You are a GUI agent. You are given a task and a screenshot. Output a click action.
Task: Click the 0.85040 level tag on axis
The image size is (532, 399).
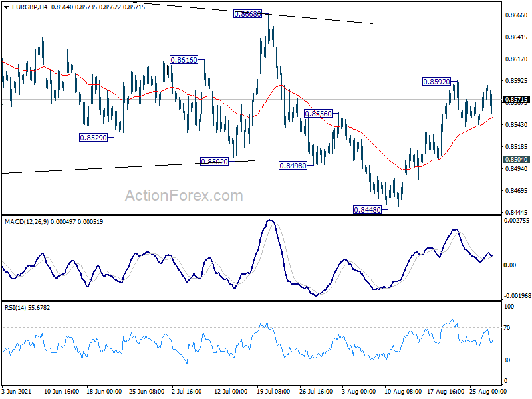tap(517, 160)
